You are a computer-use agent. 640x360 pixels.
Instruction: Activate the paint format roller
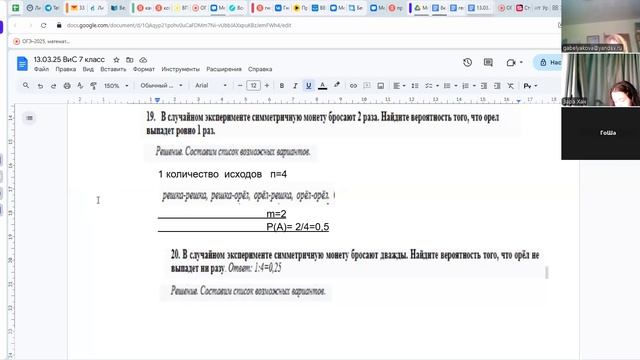tap(93, 86)
